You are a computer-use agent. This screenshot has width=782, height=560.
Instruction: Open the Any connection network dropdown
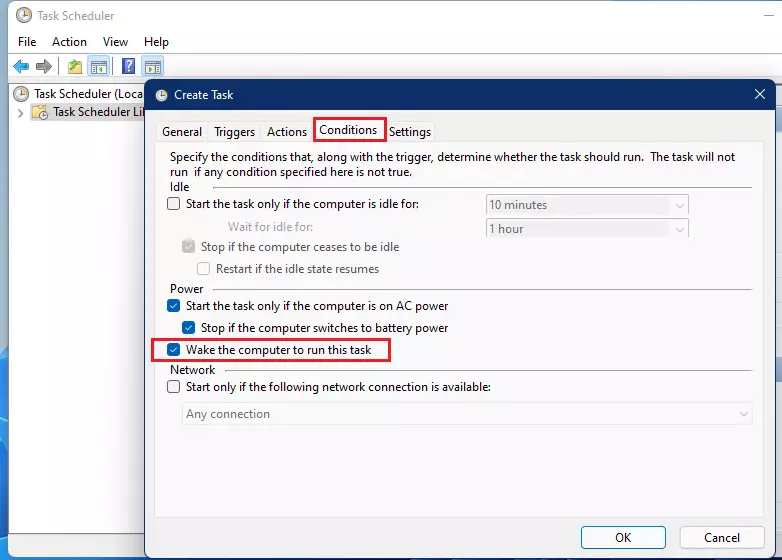pyautogui.click(x=468, y=414)
